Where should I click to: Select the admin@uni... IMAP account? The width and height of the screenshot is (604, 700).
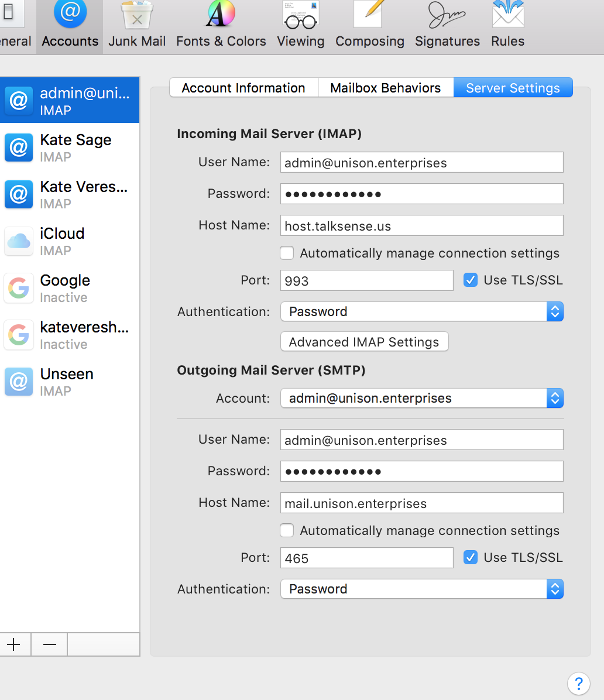[x=70, y=101]
